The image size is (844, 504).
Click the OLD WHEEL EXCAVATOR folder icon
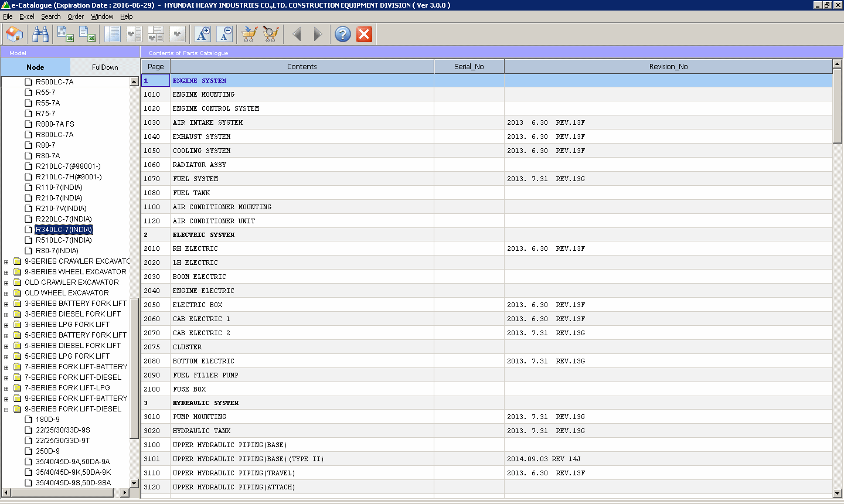(x=18, y=293)
